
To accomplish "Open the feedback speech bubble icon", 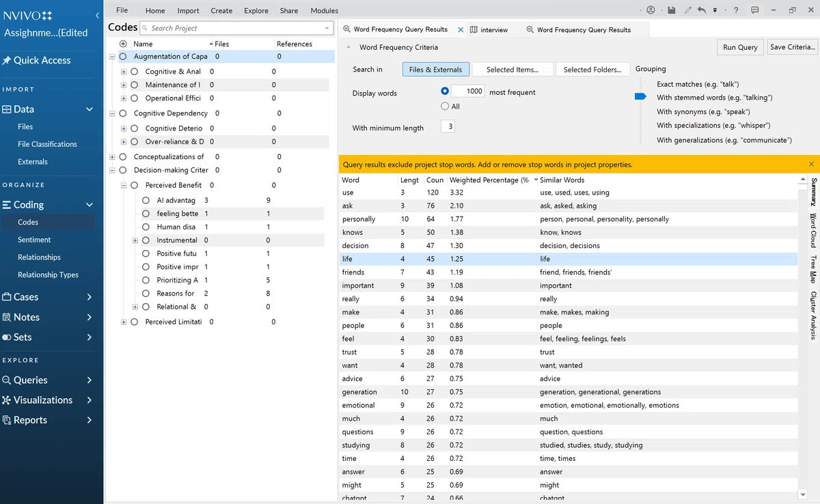I will (x=754, y=10).
